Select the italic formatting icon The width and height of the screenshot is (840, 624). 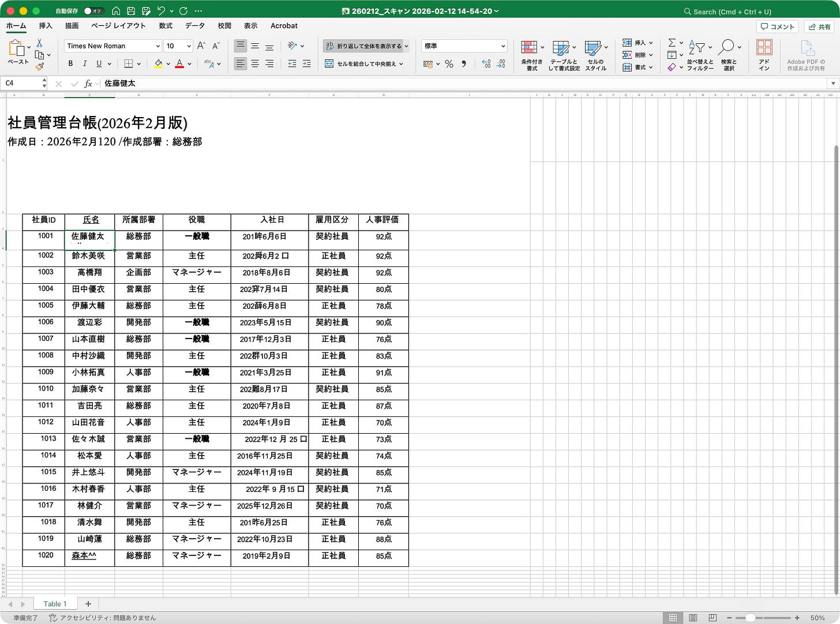tap(84, 63)
